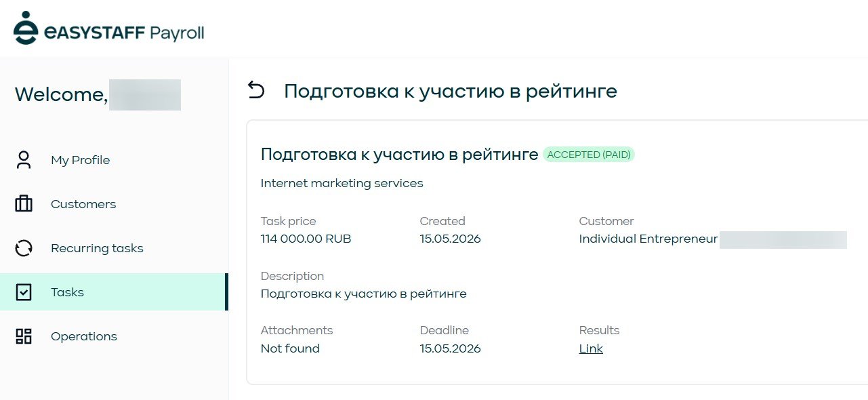The width and height of the screenshot is (868, 400).
Task: Click the EasyStaff Payroll wordmark text
Action: tap(124, 33)
